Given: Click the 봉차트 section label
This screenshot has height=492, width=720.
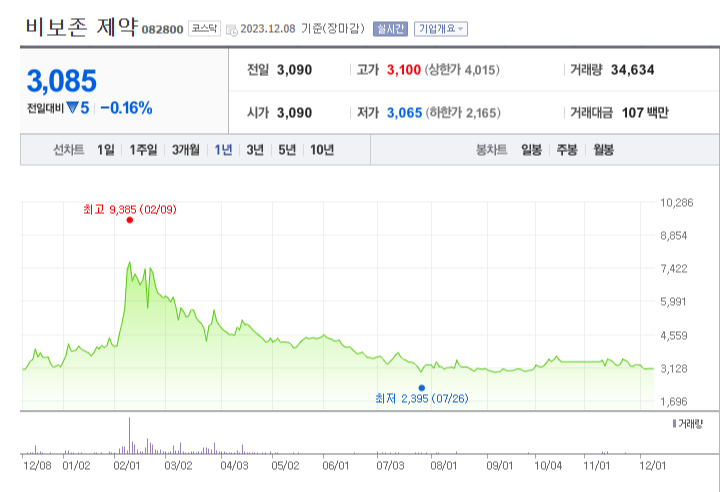Looking at the screenshot, I should [x=491, y=150].
